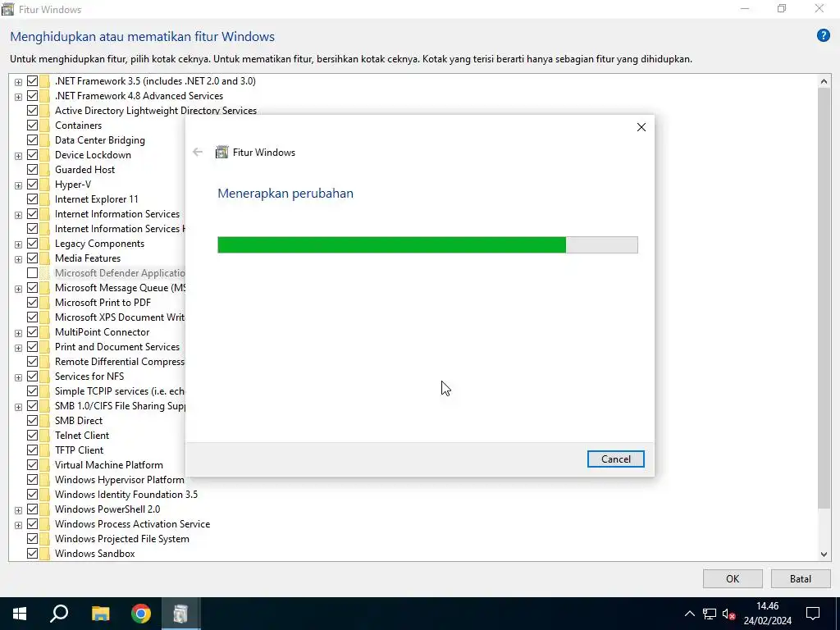Click folder icon beside Guarded Host
The width and height of the screenshot is (840, 630).
pyautogui.click(x=44, y=170)
